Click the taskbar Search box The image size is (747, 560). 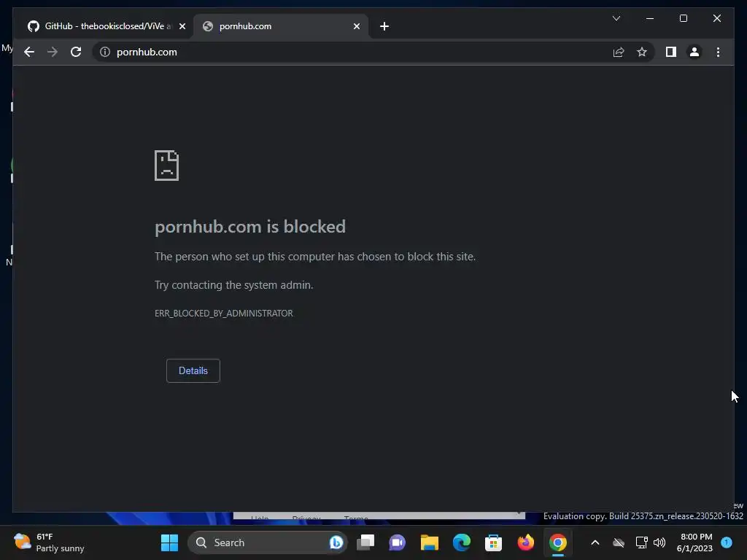click(x=267, y=542)
